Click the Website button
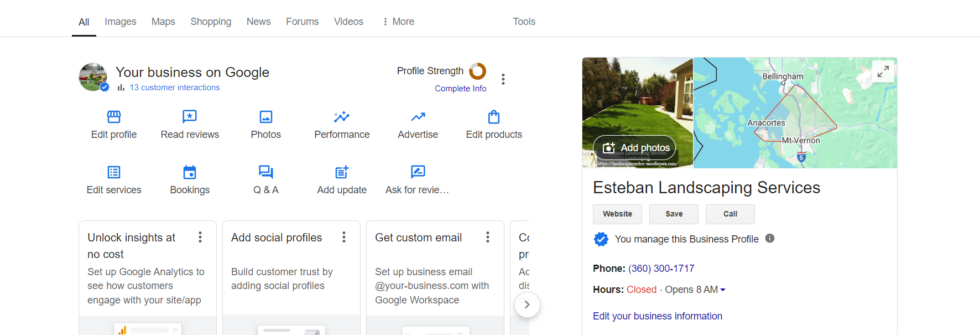The width and height of the screenshot is (980, 335). pyautogui.click(x=617, y=214)
